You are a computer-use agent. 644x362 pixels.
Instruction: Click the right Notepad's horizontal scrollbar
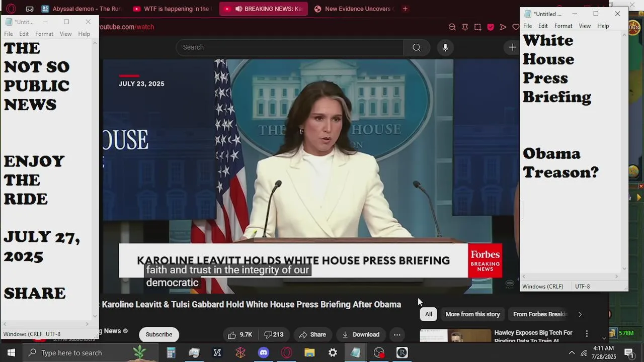click(571, 277)
